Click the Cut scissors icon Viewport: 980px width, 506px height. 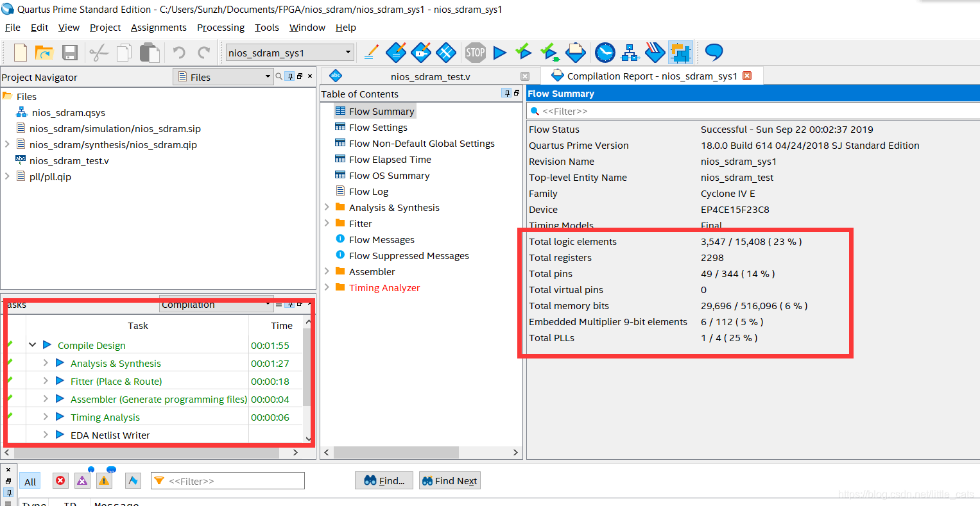tap(98, 53)
